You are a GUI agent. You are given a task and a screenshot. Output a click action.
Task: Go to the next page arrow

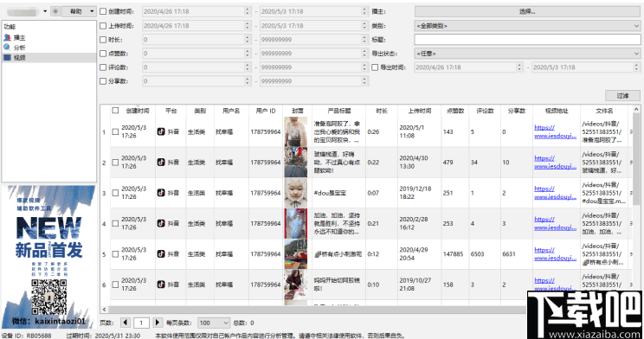[158, 323]
